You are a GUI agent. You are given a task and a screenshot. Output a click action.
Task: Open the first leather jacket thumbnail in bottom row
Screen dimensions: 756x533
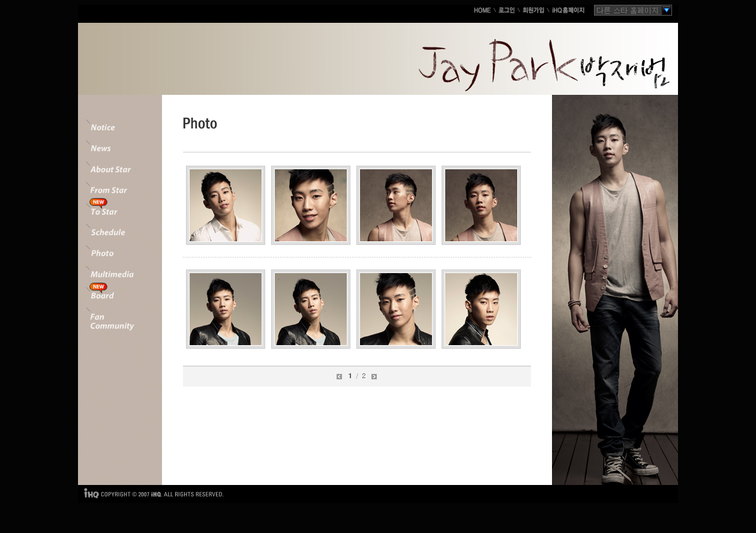tap(226, 309)
